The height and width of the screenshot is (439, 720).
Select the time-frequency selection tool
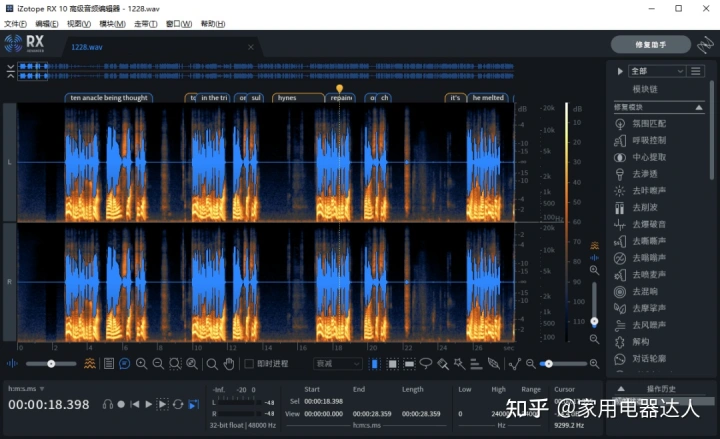tap(392, 364)
